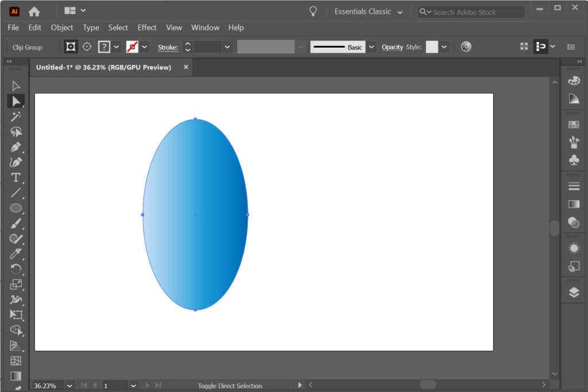Select the Type tool
Viewport: 588px width, 392px height.
pos(16,178)
